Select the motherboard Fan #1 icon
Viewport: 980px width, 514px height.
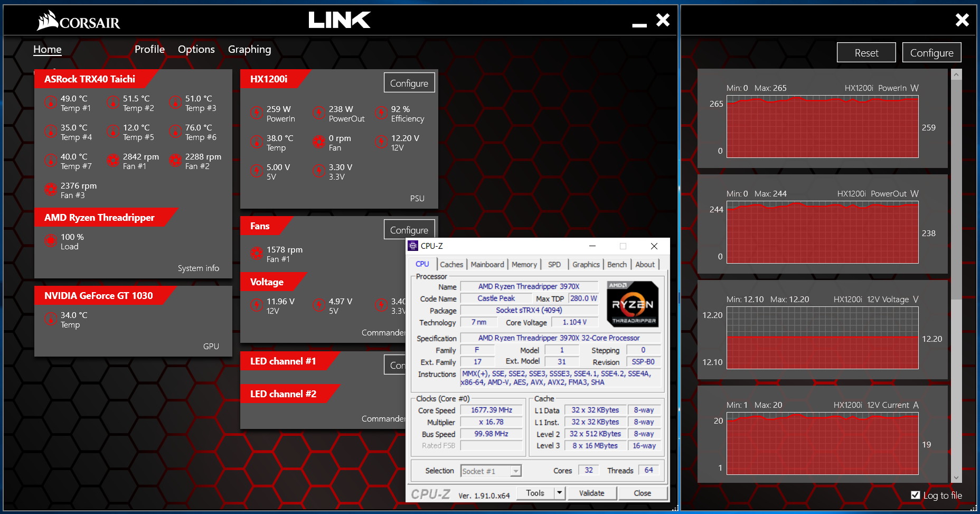pyautogui.click(x=113, y=161)
